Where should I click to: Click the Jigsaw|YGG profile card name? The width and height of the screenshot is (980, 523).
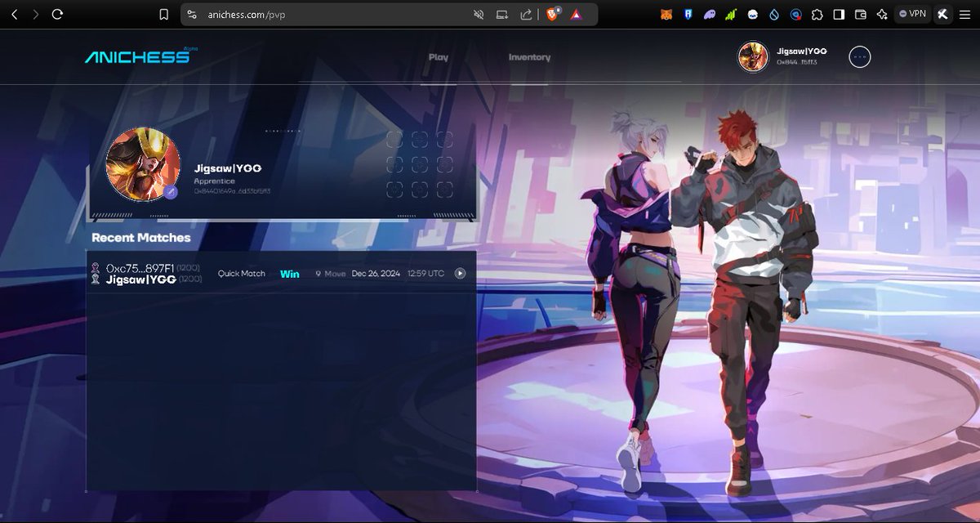click(x=227, y=168)
